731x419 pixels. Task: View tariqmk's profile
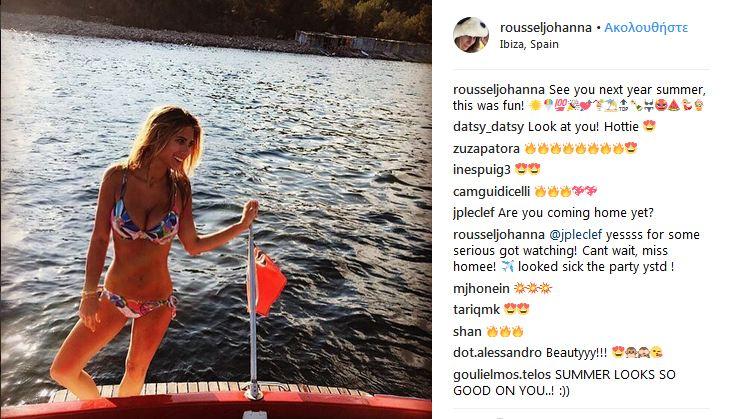476,310
